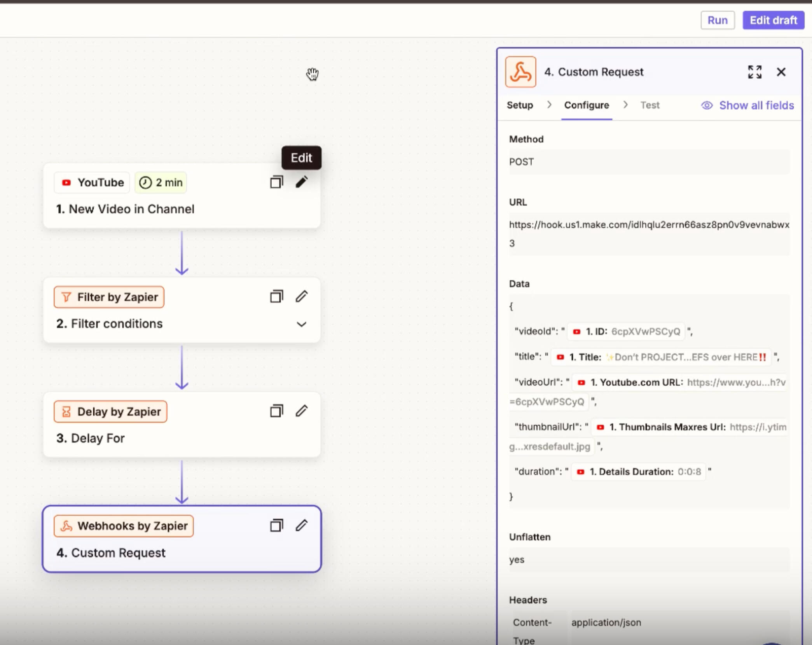Expand the Filter conditions chevron
The width and height of the screenshot is (812, 645).
pyautogui.click(x=302, y=324)
